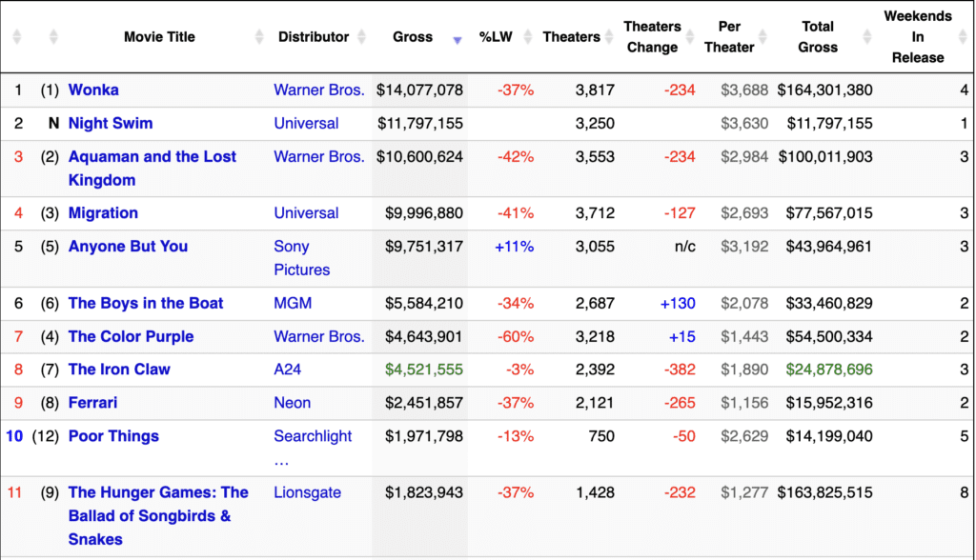The width and height of the screenshot is (976, 560).
Task: Click the 3,250 theaters count
Action: tap(595, 123)
